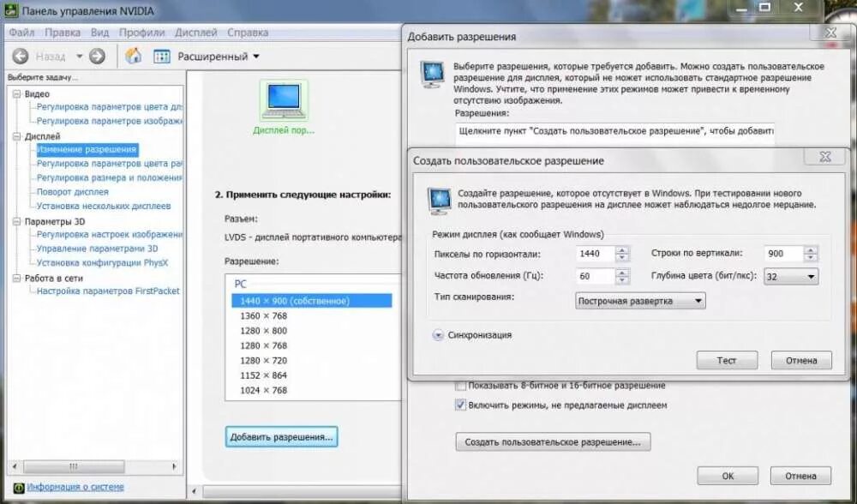Screen dimensions: 857x504
Task: Click Отмена in Добавить разрешения dialog
Action: [800, 476]
